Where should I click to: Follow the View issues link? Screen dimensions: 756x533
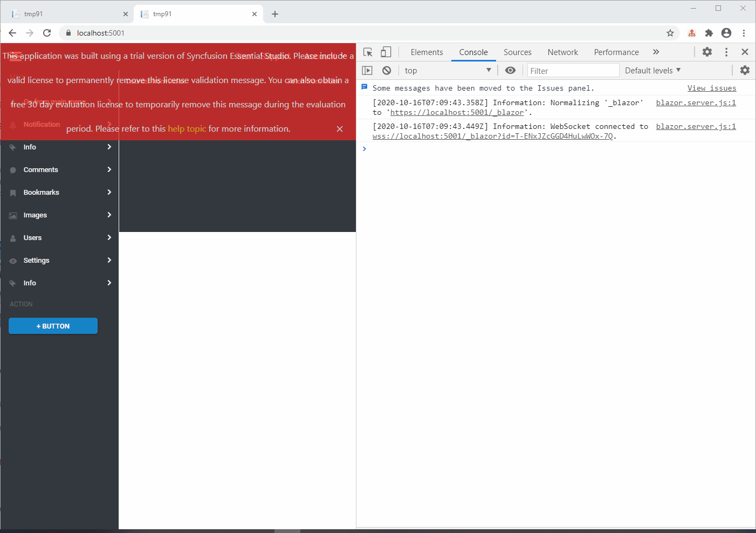tap(711, 88)
